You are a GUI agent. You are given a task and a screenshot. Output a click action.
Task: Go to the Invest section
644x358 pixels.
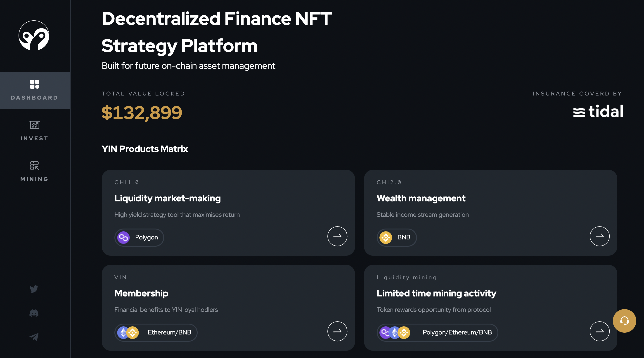coord(35,131)
